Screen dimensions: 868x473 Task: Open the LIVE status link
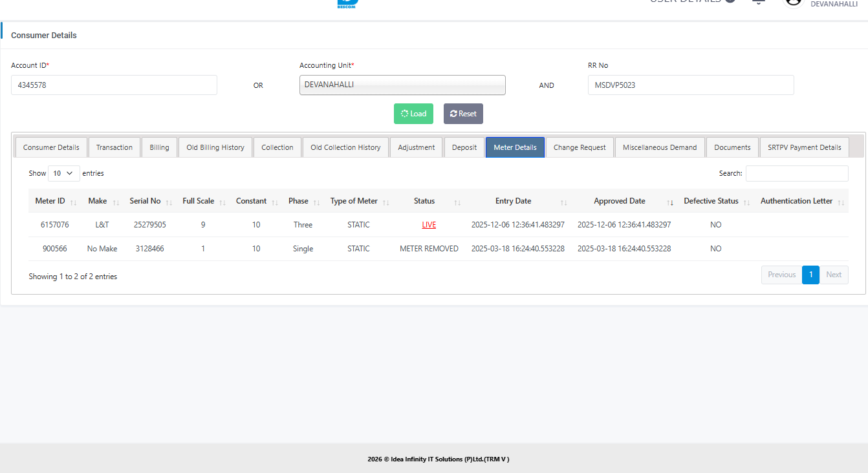click(429, 225)
